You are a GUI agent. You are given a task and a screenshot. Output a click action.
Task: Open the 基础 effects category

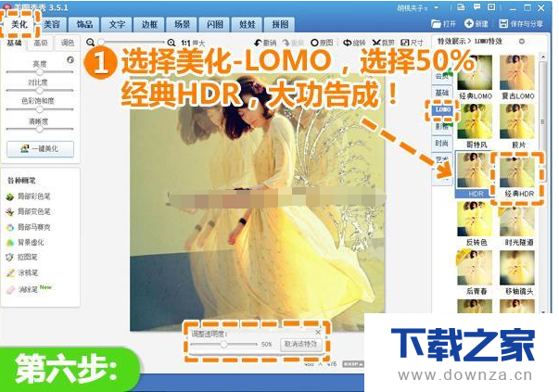442,93
